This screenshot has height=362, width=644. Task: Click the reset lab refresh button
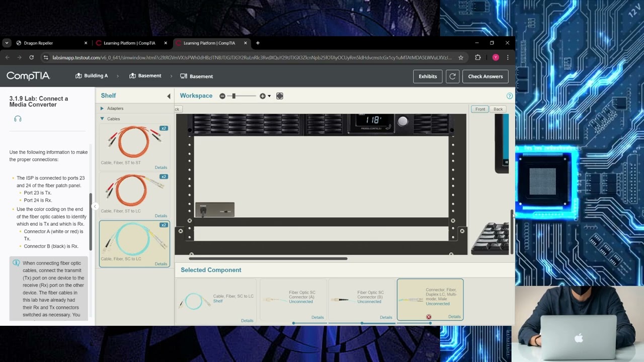pos(452,76)
